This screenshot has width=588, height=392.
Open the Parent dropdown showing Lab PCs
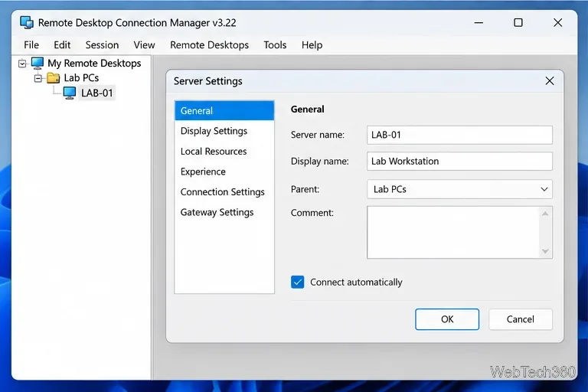point(459,189)
